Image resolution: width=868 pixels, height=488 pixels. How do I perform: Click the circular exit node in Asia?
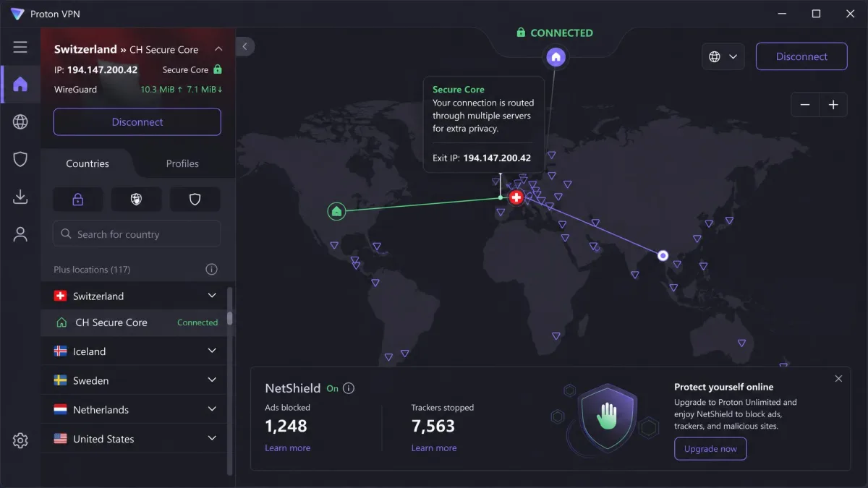point(663,255)
